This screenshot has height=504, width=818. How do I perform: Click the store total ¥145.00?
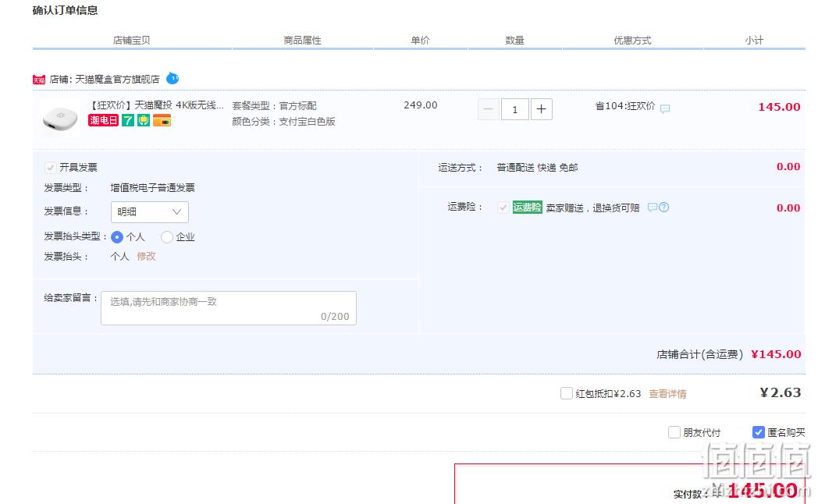[777, 354]
